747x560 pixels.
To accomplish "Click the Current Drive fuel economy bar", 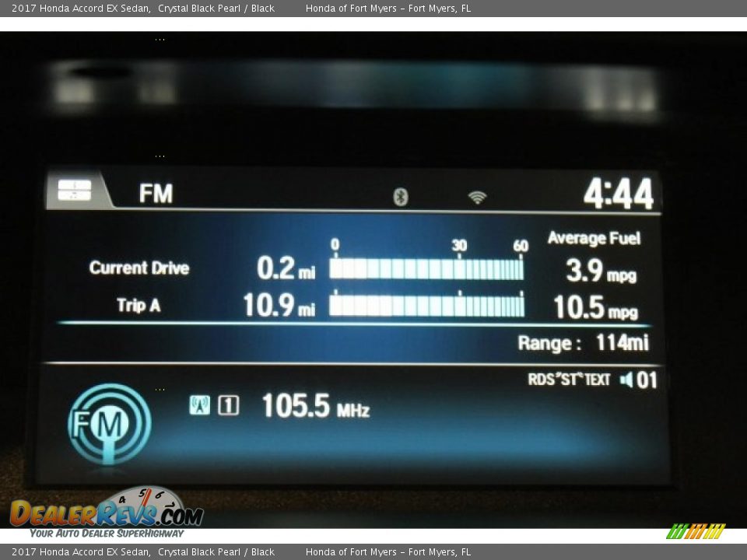I will [426, 269].
